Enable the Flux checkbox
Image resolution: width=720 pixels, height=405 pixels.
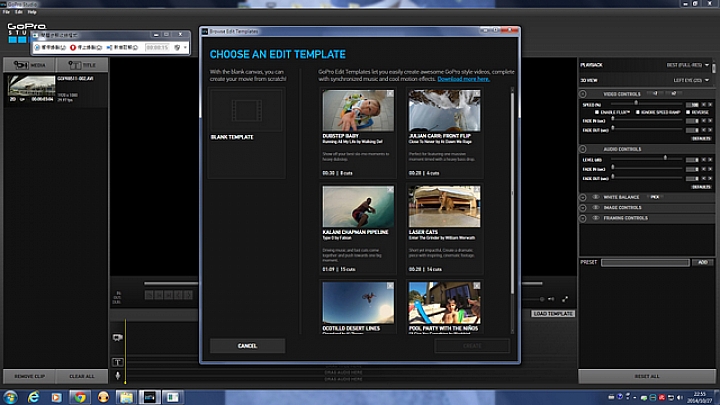(597, 112)
